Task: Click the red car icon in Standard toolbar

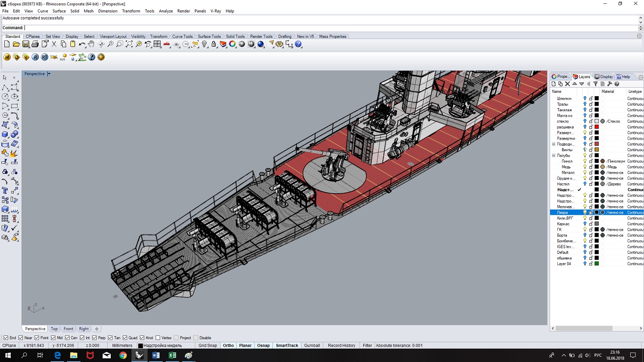Action: [x=167, y=44]
